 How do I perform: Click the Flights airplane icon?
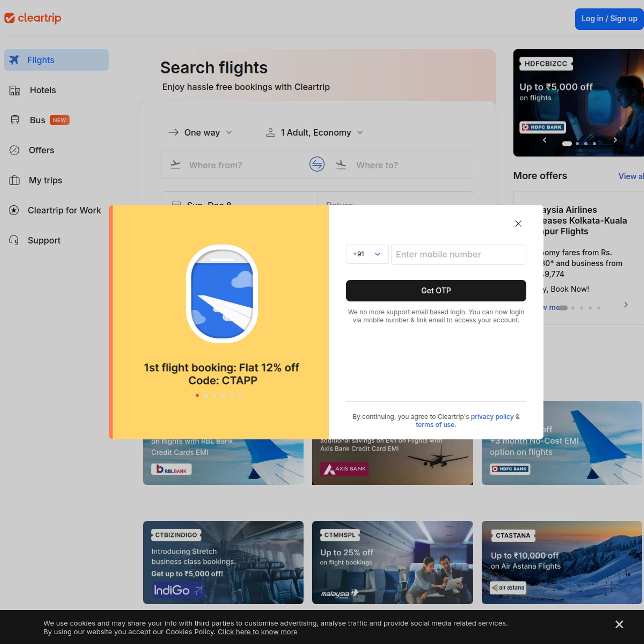pyautogui.click(x=14, y=60)
